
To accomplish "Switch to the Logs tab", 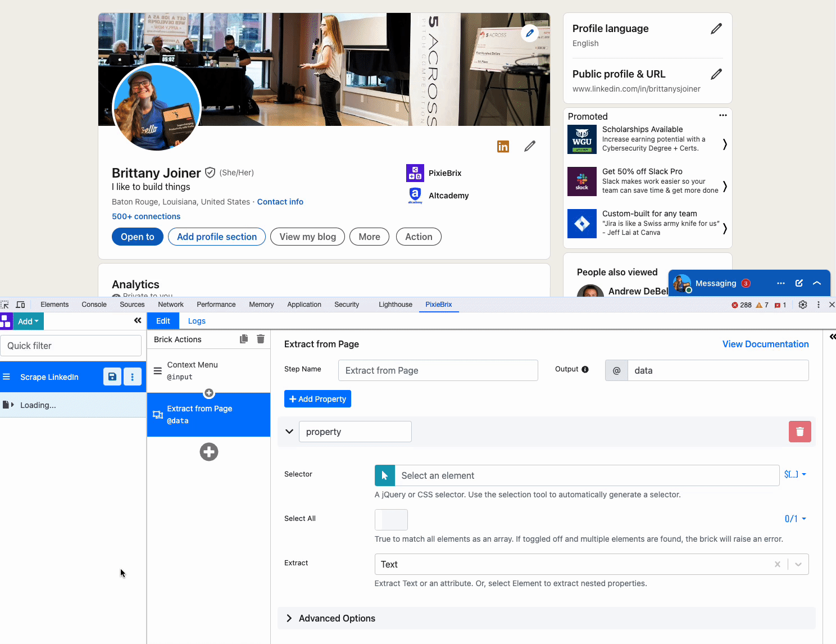I will point(197,321).
